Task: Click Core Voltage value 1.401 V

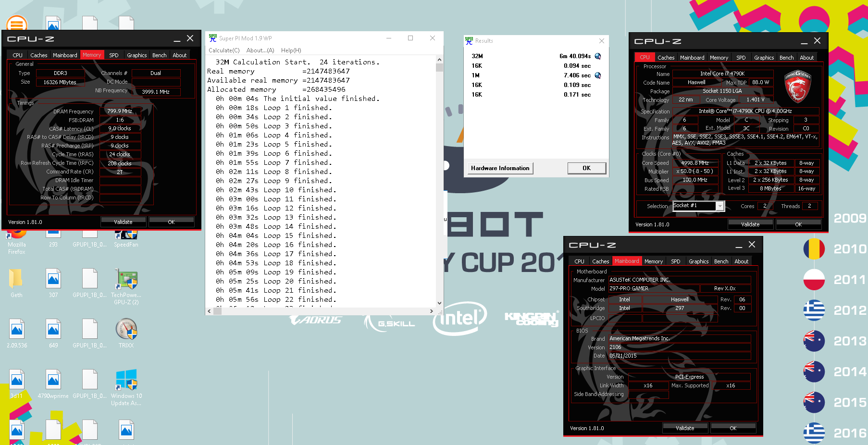Action: click(755, 100)
